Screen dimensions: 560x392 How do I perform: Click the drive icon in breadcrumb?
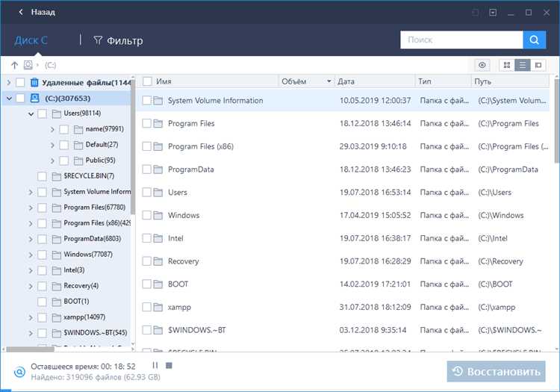[28, 65]
